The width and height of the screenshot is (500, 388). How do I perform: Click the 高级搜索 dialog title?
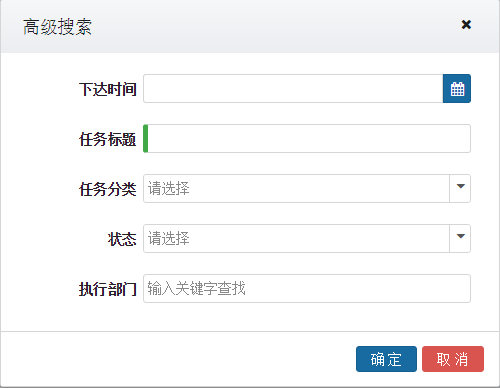click(57, 27)
